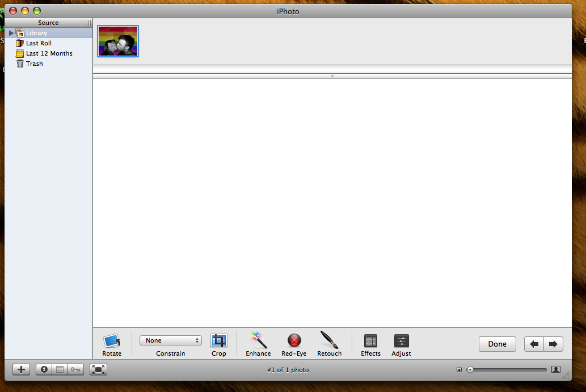Expand the Library disclosure triangle
Image resolution: width=586 pixels, height=392 pixels.
click(x=11, y=33)
